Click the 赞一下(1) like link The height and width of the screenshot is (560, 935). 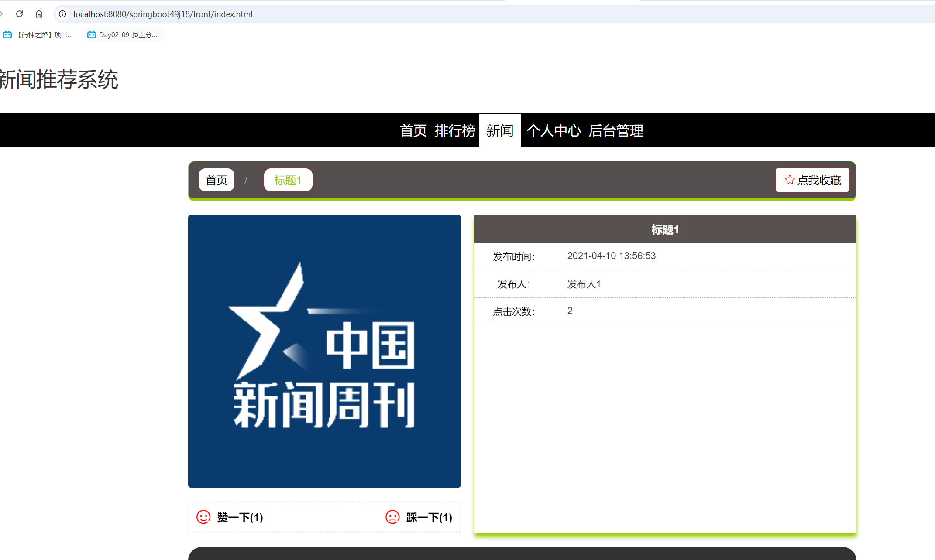click(240, 517)
